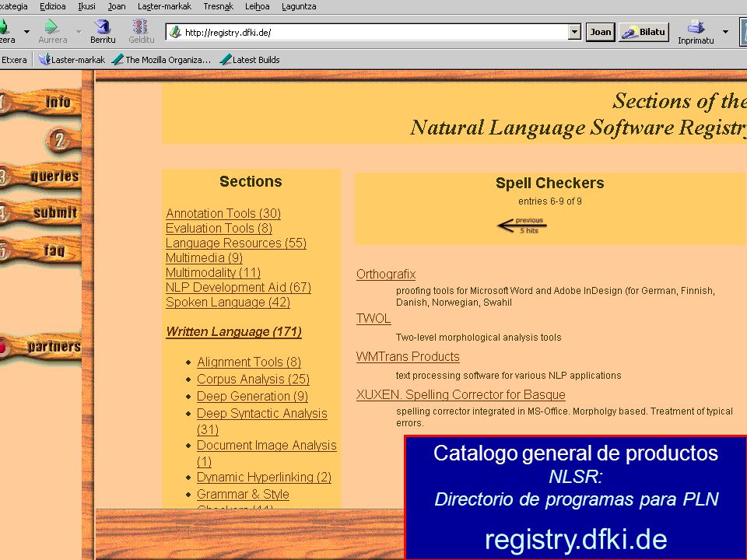Open the Leihoa menu
Image resolution: width=747 pixels, height=560 pixels.
258,6
